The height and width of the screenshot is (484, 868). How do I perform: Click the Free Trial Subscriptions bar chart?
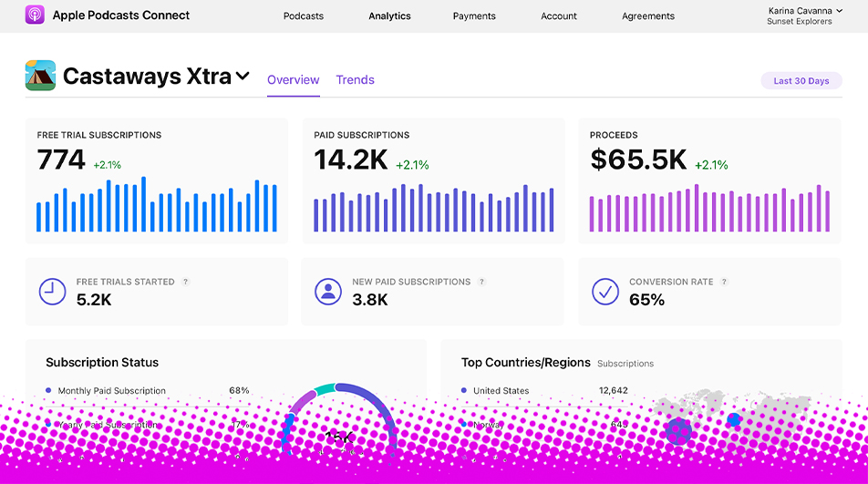[x=157, y=204]
